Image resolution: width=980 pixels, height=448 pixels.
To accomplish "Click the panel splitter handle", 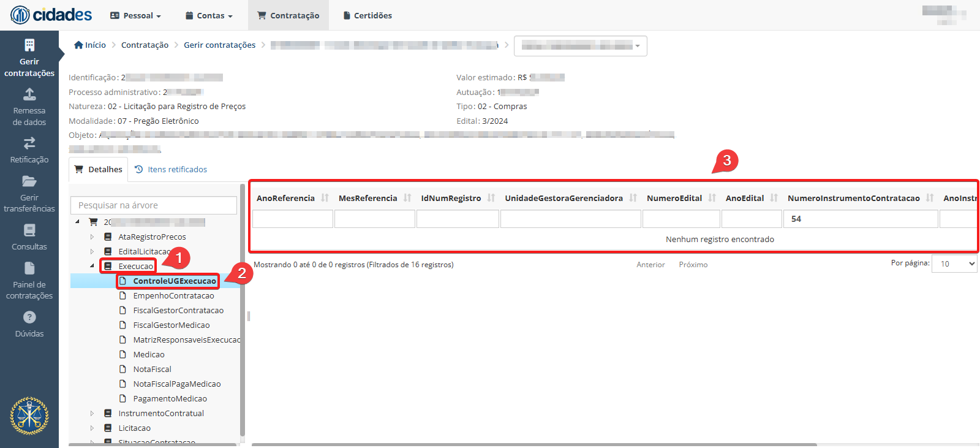I will click(x=249, y=316).
